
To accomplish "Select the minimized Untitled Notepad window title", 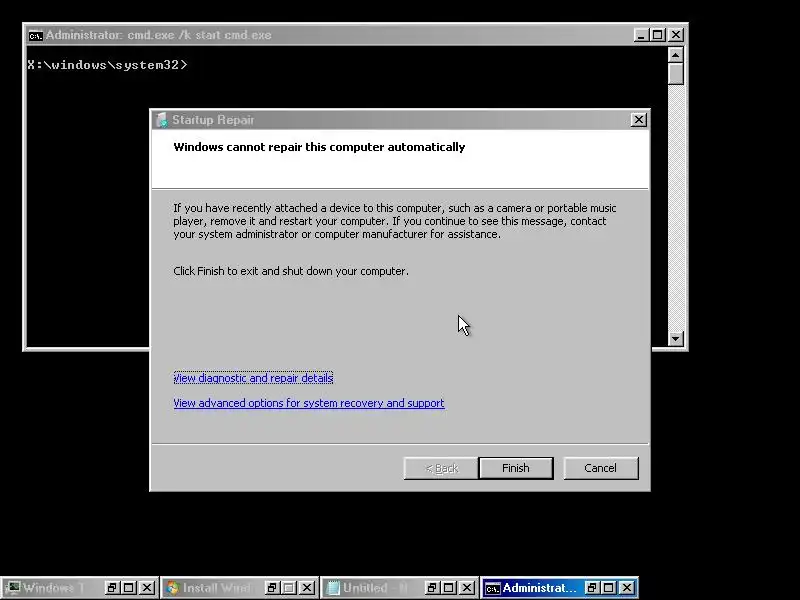I will tap(375, 588).
